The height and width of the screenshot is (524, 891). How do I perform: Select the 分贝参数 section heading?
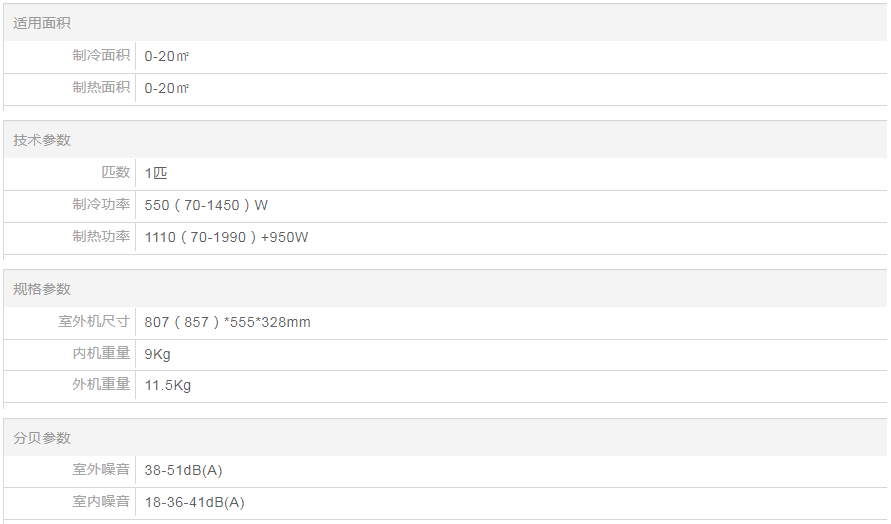coord(42,438)
